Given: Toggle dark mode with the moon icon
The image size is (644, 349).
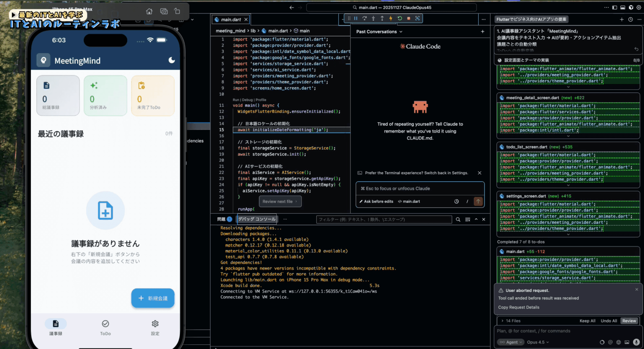Looking at the screenshot, I should (172, 60).
